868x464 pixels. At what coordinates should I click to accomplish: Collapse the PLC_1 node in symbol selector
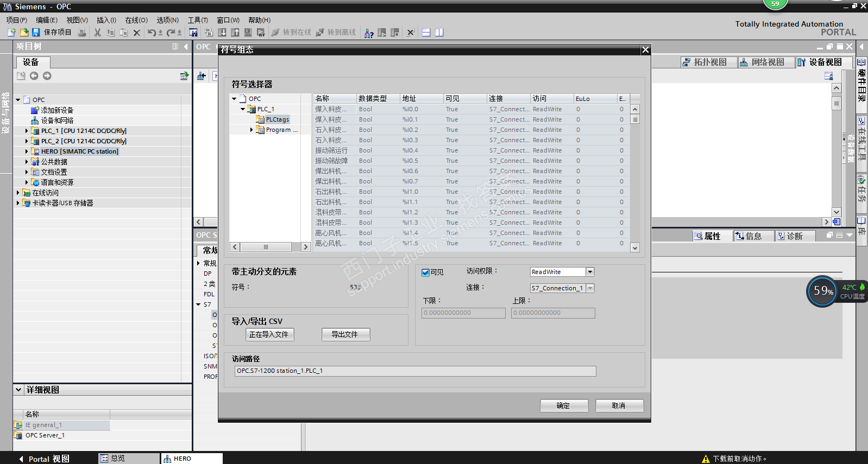tap(243, 109)
